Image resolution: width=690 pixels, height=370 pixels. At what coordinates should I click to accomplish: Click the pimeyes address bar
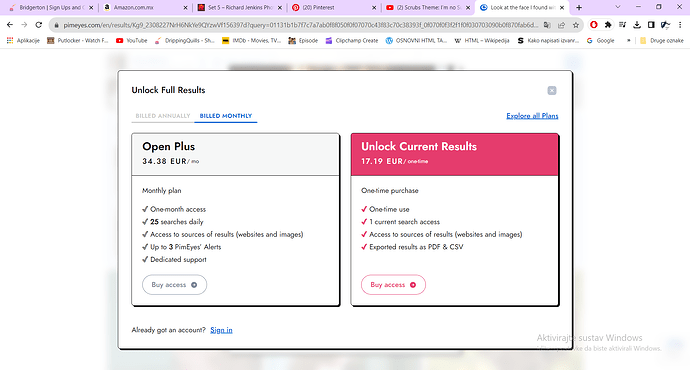(x=300, y=25)
